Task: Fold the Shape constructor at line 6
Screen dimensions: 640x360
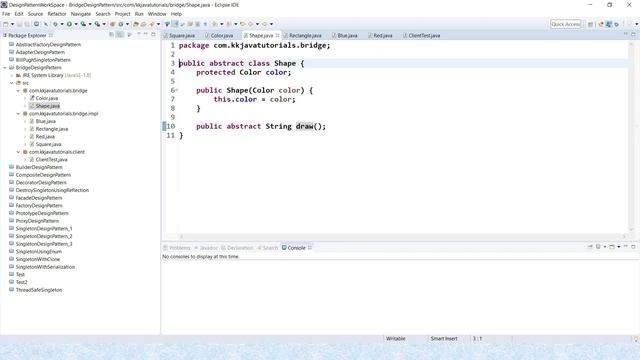Action: click(176, 90)
